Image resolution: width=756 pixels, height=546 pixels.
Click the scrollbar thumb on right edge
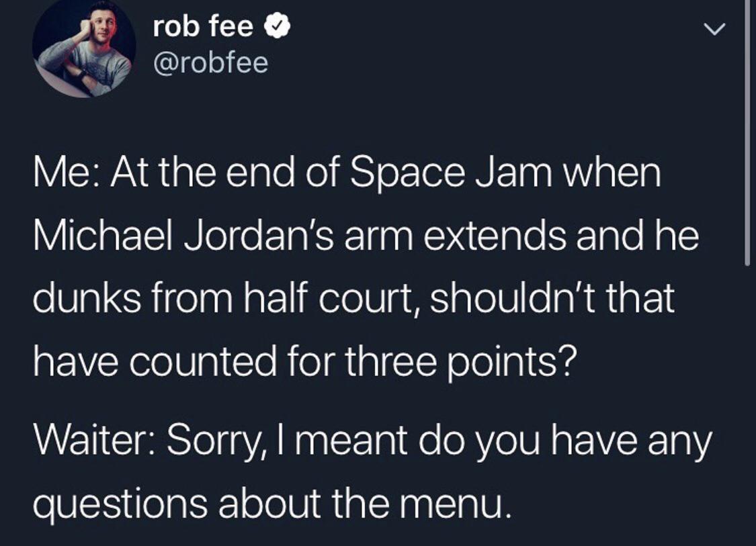tap(747, 134)
